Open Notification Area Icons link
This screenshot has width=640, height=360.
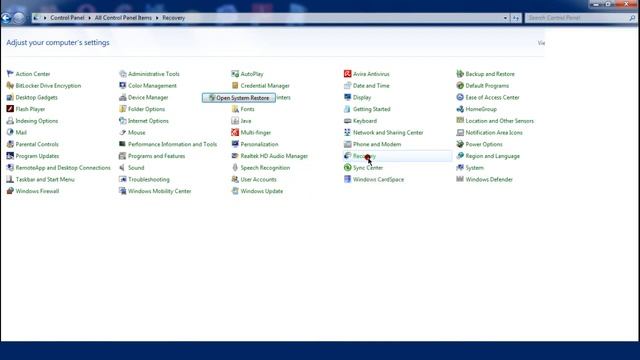coord(494,133)
